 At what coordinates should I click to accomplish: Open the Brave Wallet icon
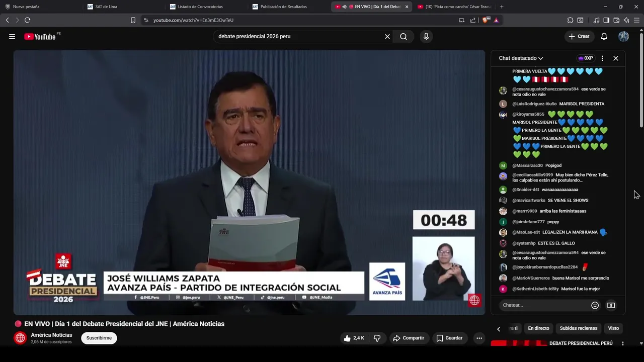(x=616, y=20)
